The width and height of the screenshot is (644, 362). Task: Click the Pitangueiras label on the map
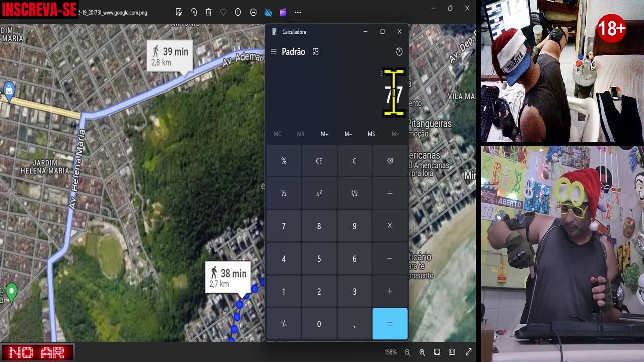click(429, 123)
